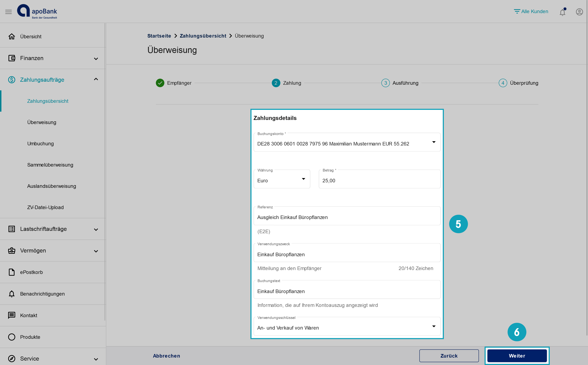Screen dimensions: 588x365
Task: Click the Vermögen briefcase icon
Action: [12, 251]
